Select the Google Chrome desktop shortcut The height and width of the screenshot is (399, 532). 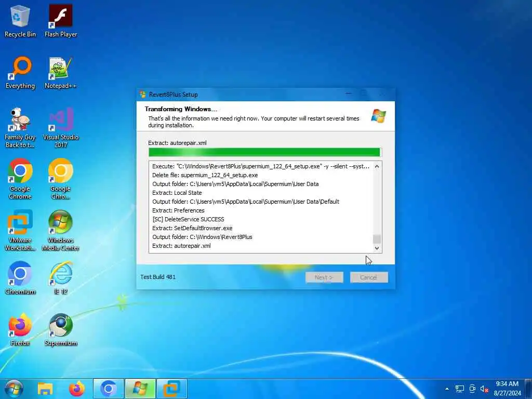(20, 179)
